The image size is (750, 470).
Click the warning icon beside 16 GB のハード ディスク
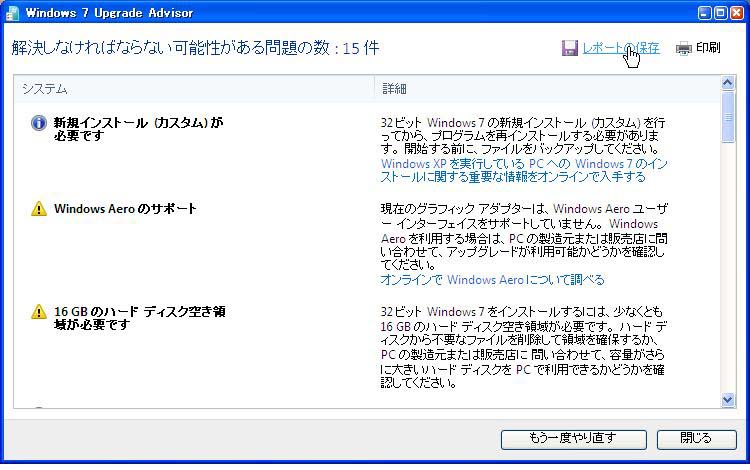(39, 312)
